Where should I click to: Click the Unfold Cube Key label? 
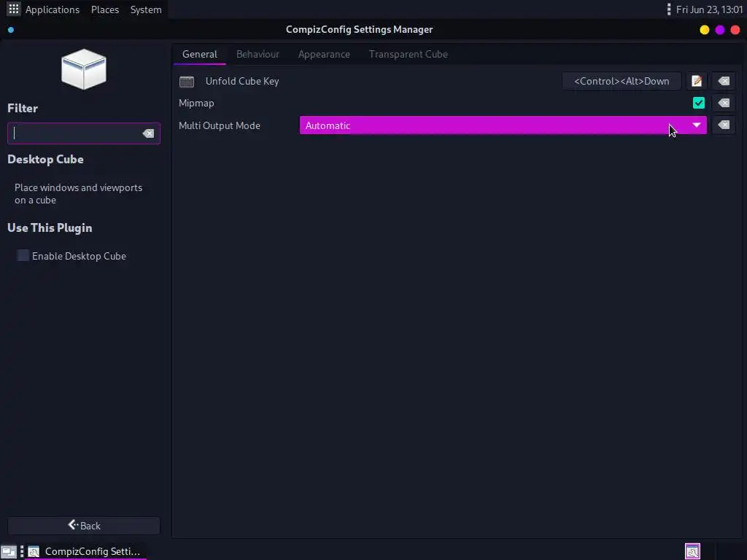(242, 82)
